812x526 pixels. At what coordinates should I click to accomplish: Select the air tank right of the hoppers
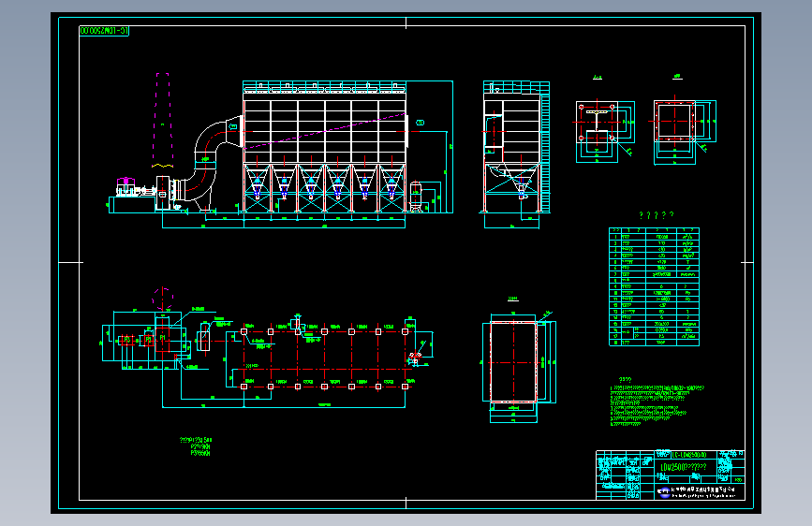click(x=415, y=197)
